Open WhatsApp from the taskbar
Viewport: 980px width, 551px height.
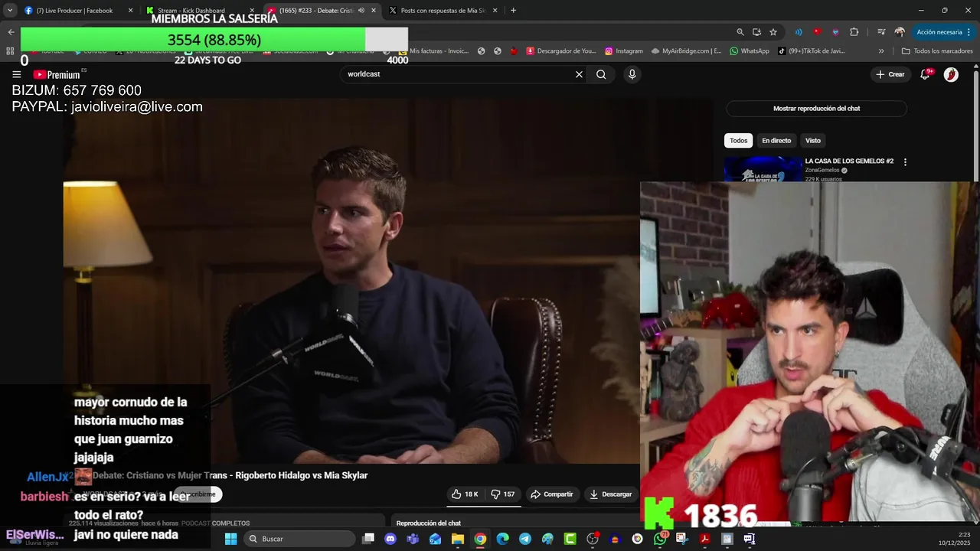point(660,539)
